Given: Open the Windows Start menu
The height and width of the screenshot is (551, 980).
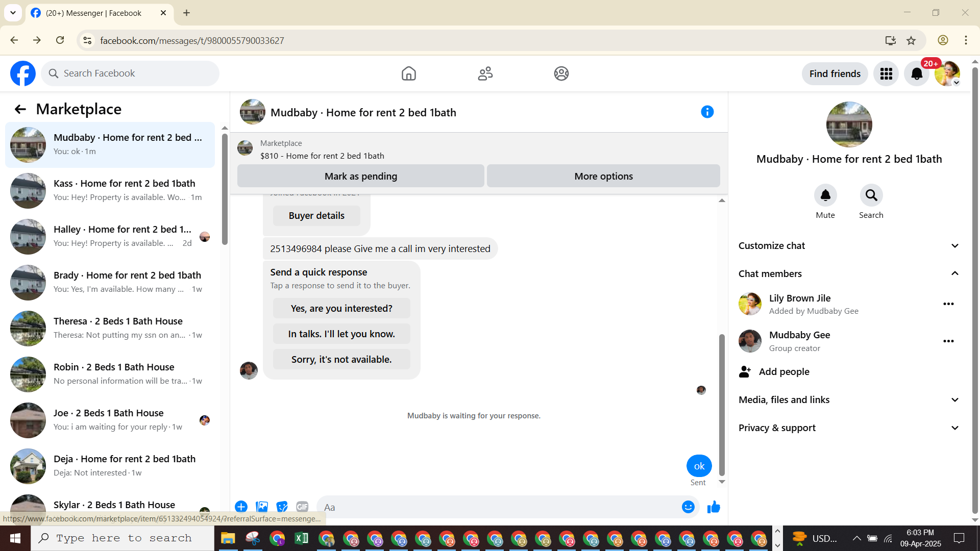Looking at the screenshot, I should (15, 538).
